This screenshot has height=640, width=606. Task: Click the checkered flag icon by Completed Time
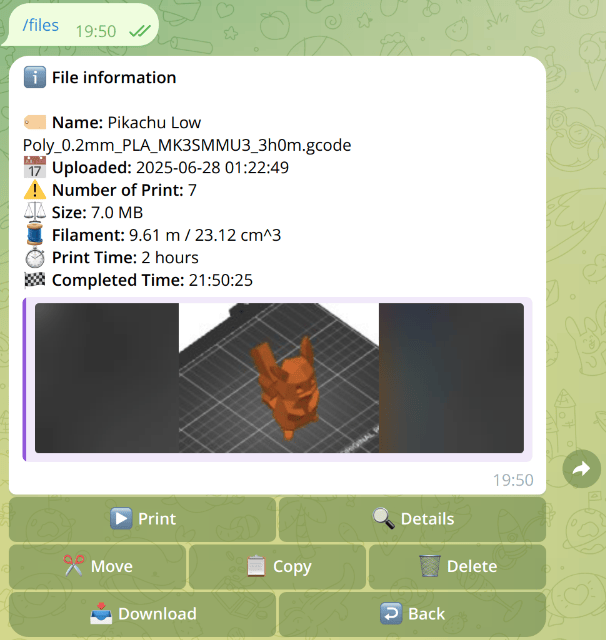(35, 280)
